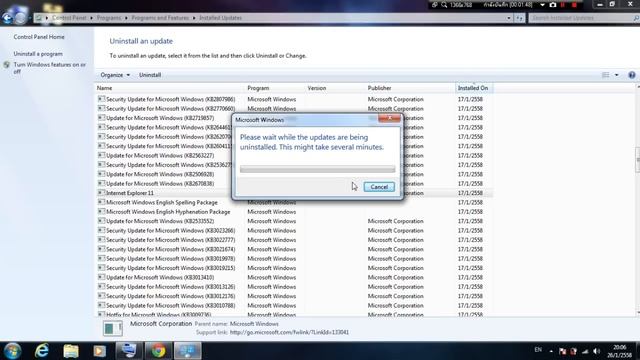The height and width of the screenshot is (360, 640).
Task: Expand the address bar history dropdown
Action: point(509,18)
